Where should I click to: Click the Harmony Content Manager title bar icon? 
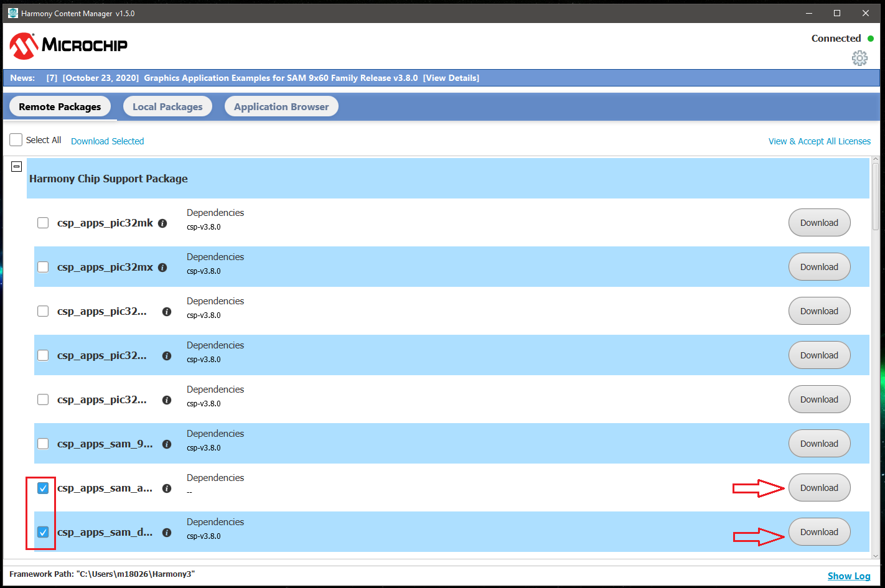click(12, 13)
